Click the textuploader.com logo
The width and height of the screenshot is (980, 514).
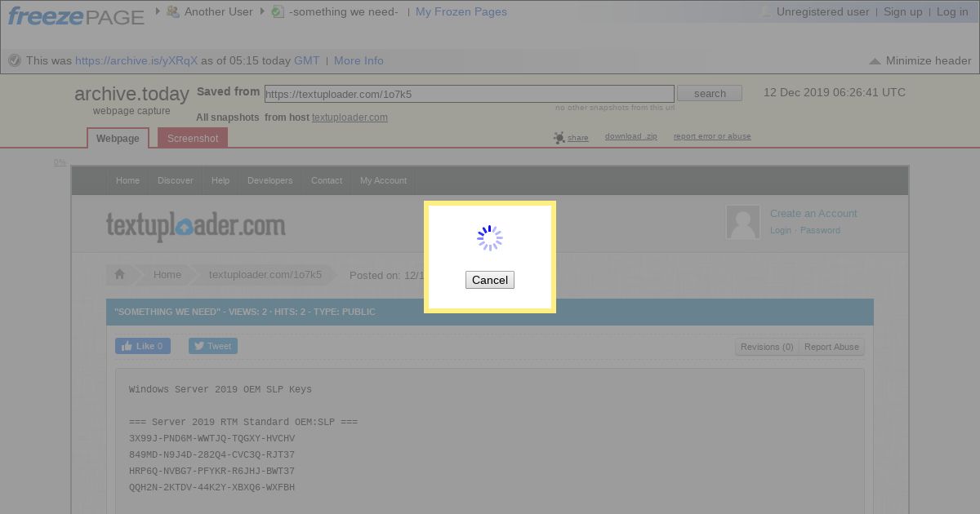click(x=196, y=226)
